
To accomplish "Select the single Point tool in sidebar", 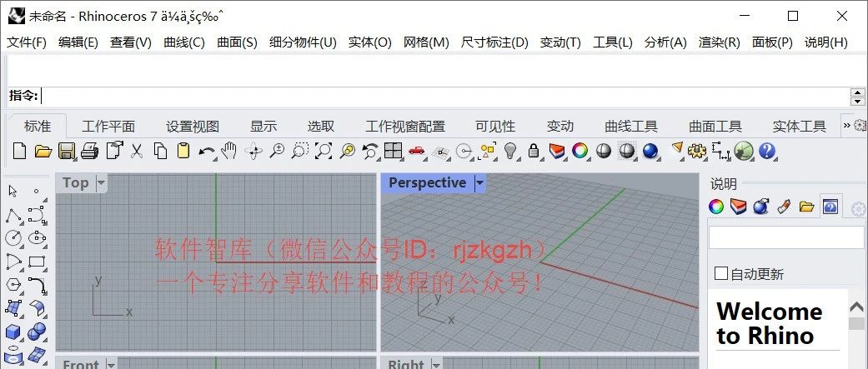I will point(37,192).
